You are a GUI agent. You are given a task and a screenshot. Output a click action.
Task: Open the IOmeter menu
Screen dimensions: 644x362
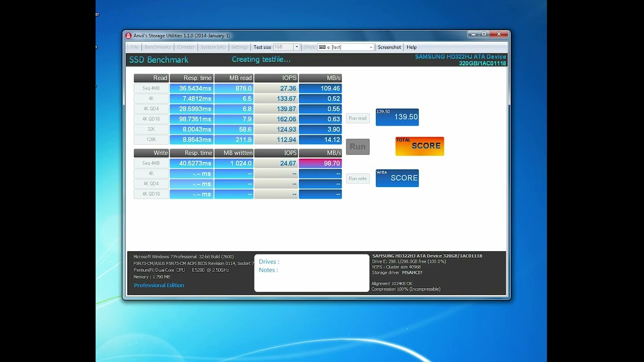pos(185,47)
